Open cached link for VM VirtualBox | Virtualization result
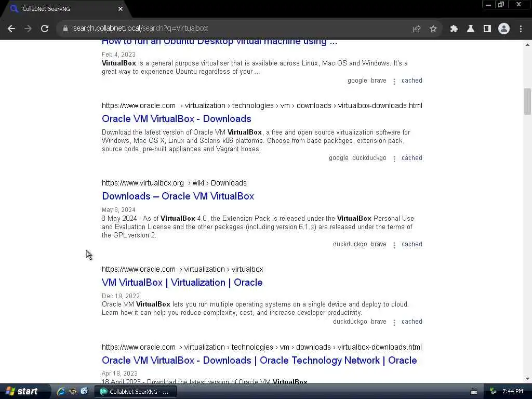This screenshot has height=399, width=532. (x=412, y=321)
